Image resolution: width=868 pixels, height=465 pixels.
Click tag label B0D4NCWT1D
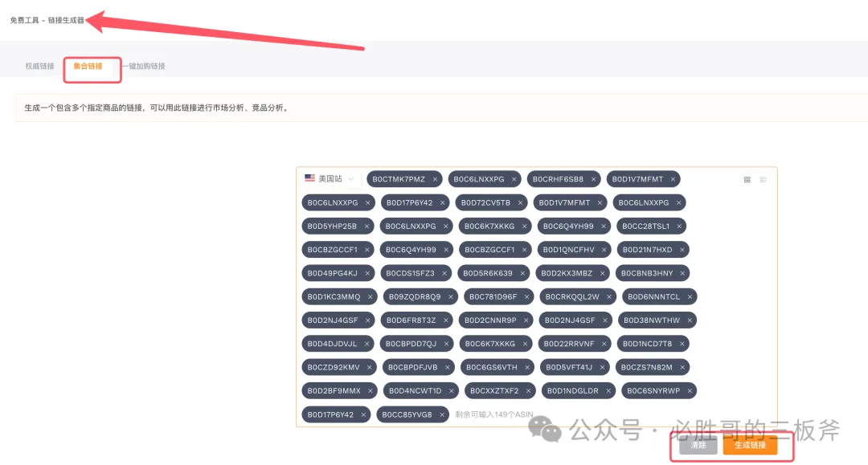(x=416, y=391)
